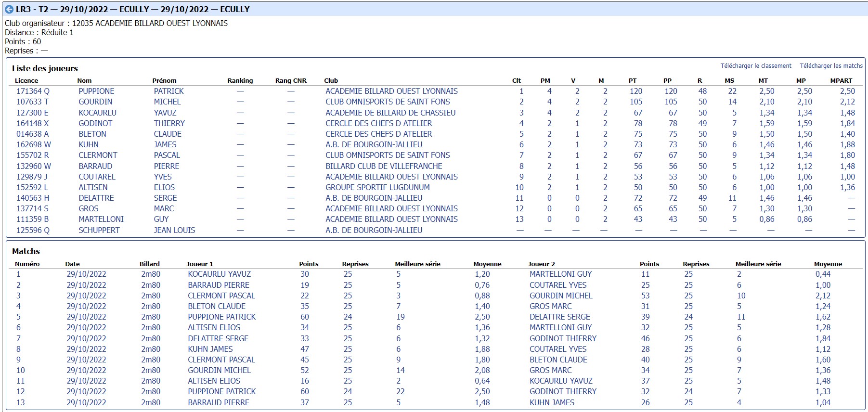Select PUPPIONE PATRICK in match 5

coord(221,317)
